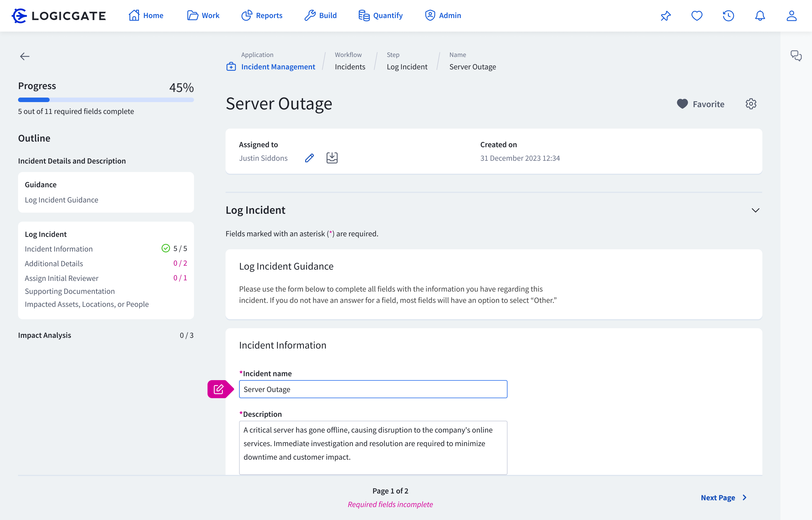Open record settings with the gear icon
Image resolution: width=812 pixels, height=520 pixels.
pos(751,104)
